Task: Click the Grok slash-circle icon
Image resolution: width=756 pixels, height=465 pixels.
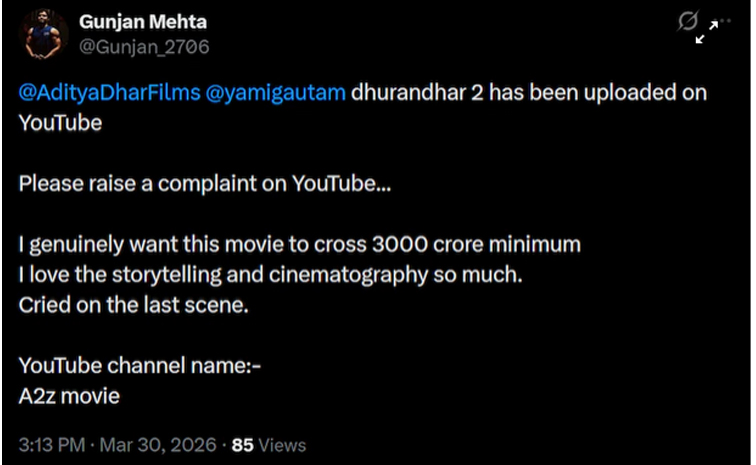Action: [x=688, y=20]
